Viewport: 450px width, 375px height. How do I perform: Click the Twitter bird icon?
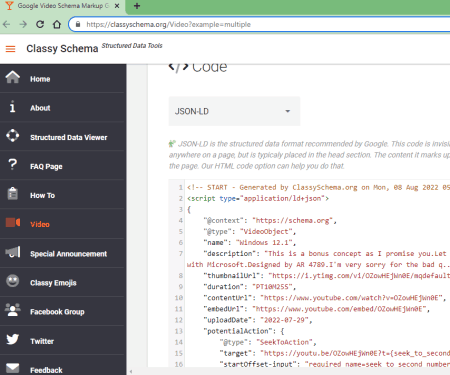click(x=13, y=339)
